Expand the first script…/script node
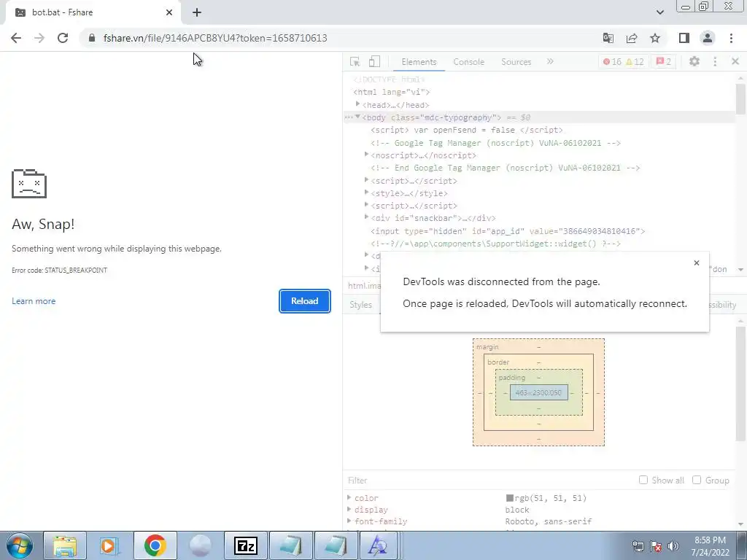Screen dimensions: 747x560 (x=366, y=179)
